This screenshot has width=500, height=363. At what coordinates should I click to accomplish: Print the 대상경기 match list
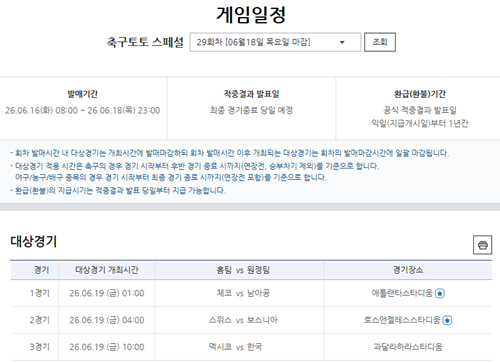click(482, 245)
